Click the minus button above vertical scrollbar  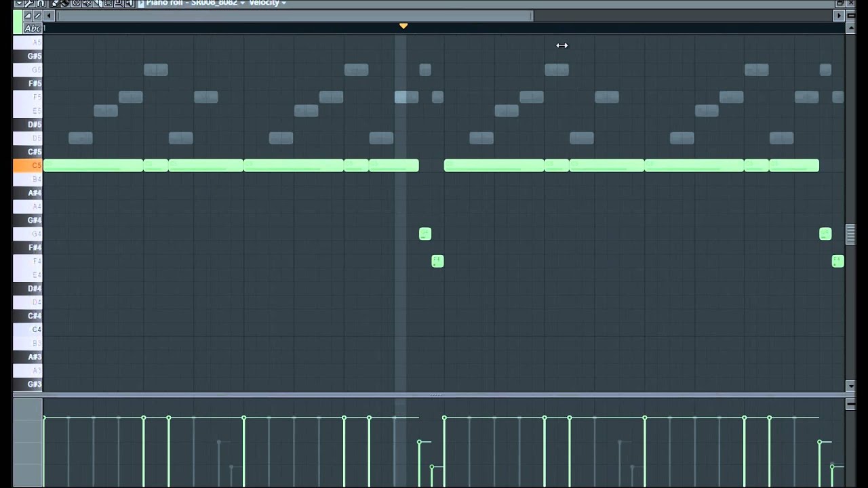pos(851,16)
